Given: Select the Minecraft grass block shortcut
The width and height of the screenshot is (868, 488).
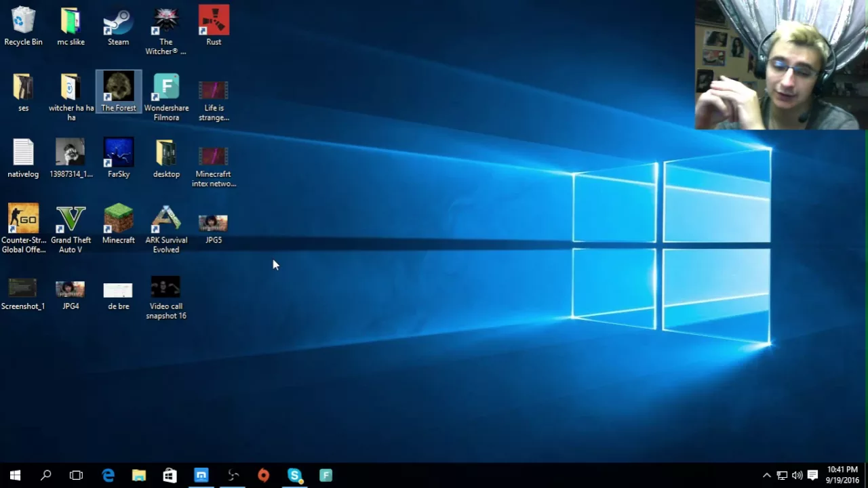Looking at the screenshot, I should [118, 224].
